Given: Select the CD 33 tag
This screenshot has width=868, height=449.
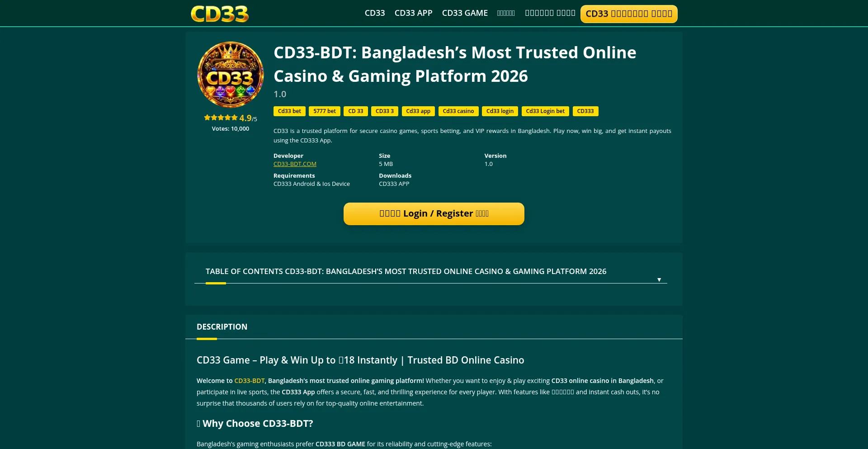Looking at the screenshot, I should [356, 111].
